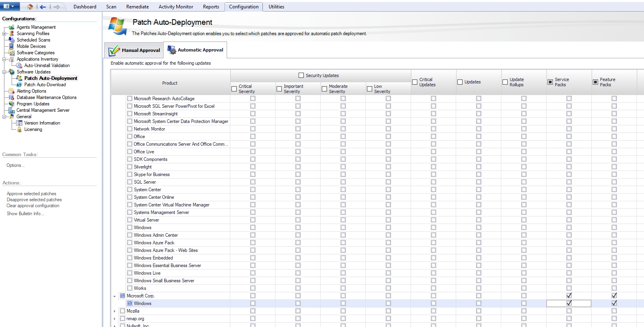Select the Licensing padlock icon
The width and height of the screenshot is (644, 327).
[19, 129]
